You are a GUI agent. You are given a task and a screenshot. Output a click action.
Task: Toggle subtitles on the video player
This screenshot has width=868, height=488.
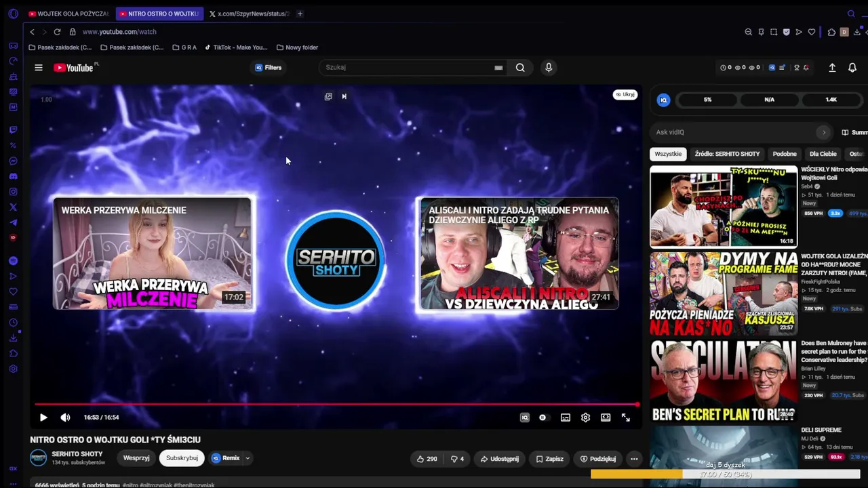click(x=566, y=418)
